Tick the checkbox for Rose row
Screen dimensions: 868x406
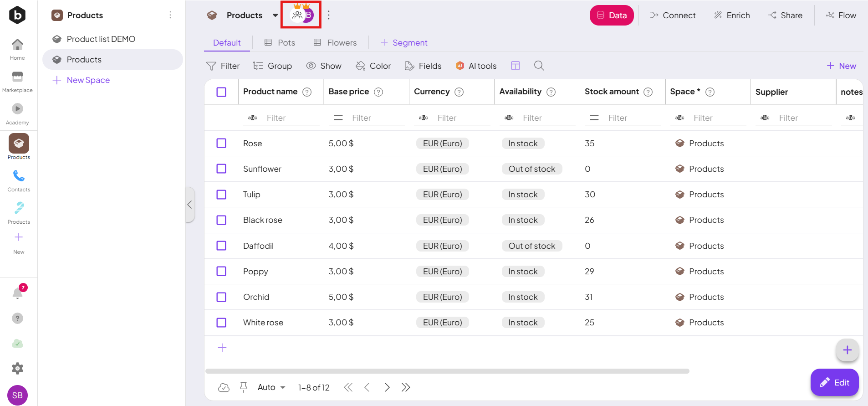[221, 143]
